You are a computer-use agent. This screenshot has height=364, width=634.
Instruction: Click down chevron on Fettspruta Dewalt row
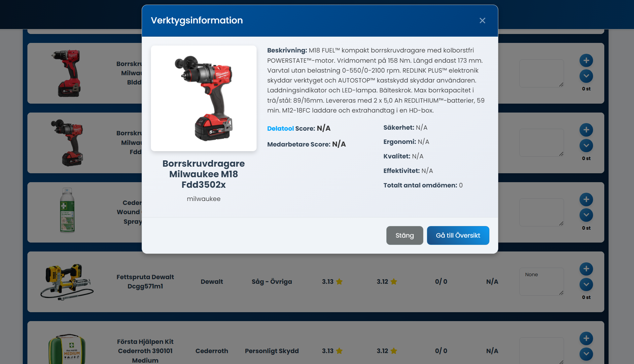[586, 284]
